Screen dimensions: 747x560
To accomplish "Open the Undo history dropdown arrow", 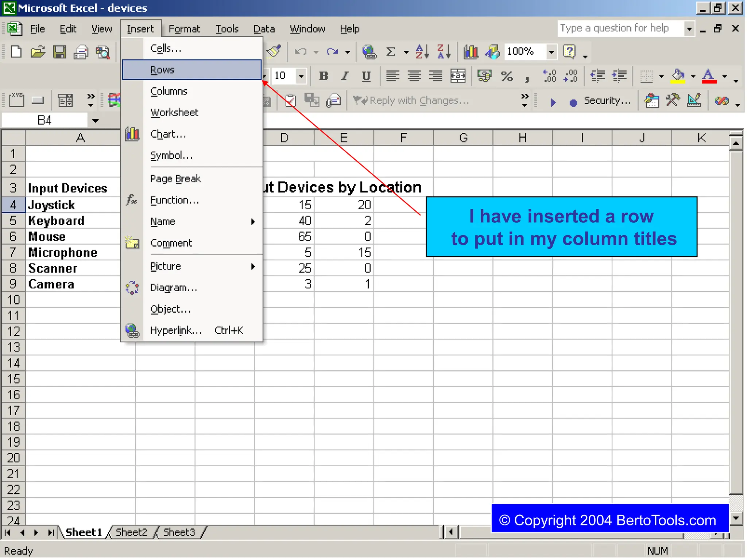I will point(316,52).
